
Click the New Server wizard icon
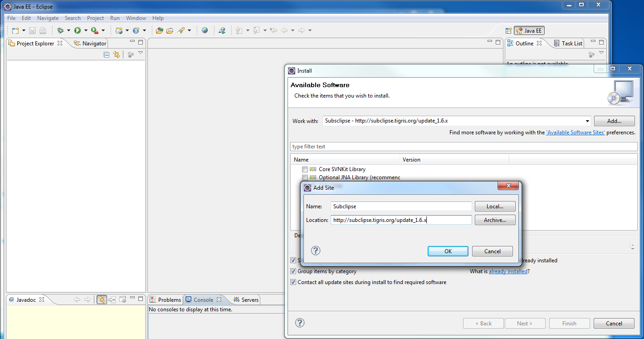(x=119, y=30)
